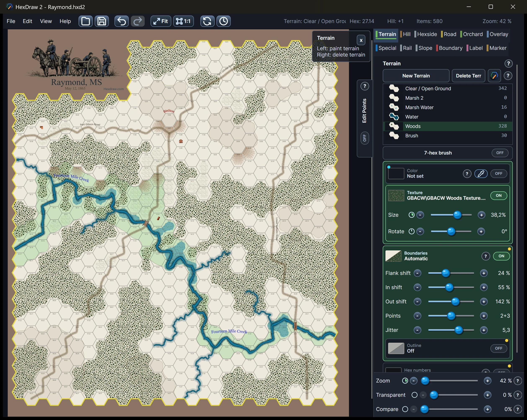Select Marsh Water in the terrain list
Viewport: 527px width, 420px height.
click(x=447, y=107)
